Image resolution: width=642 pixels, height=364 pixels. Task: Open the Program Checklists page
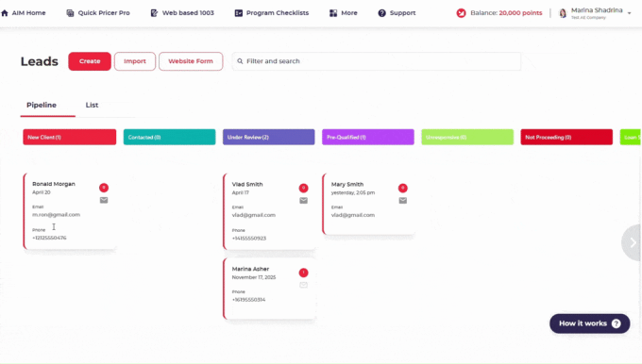point(272,13)
